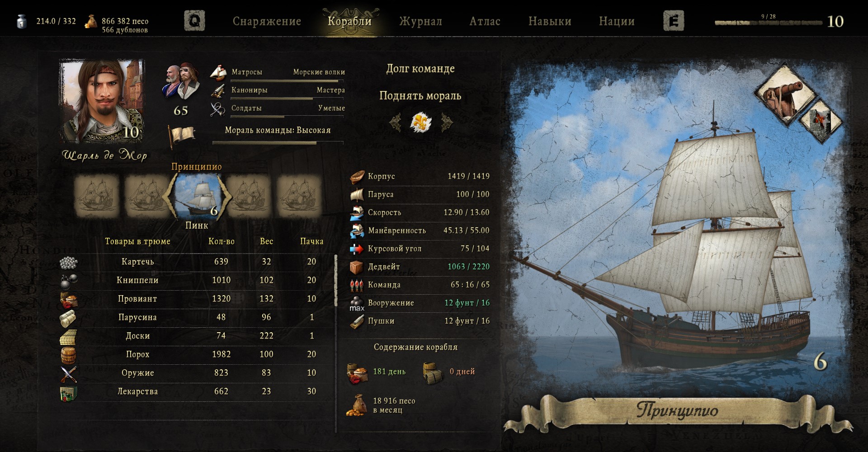868x452 pixels.
Task: Click the cargo list scrollbar
Action: (335, 281)
